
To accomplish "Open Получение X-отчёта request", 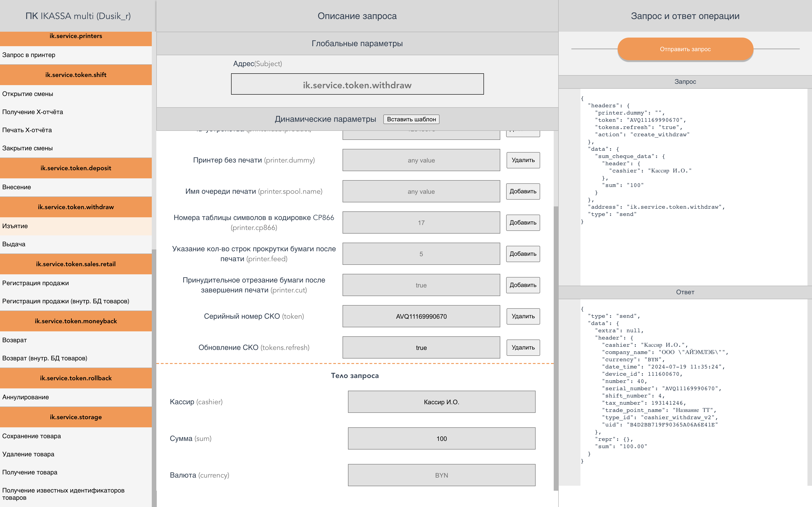I will 33,112.
